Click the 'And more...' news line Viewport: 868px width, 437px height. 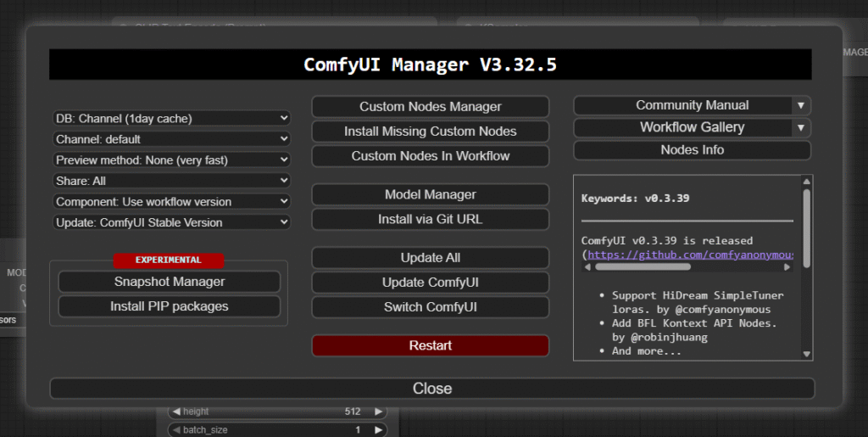647,350
